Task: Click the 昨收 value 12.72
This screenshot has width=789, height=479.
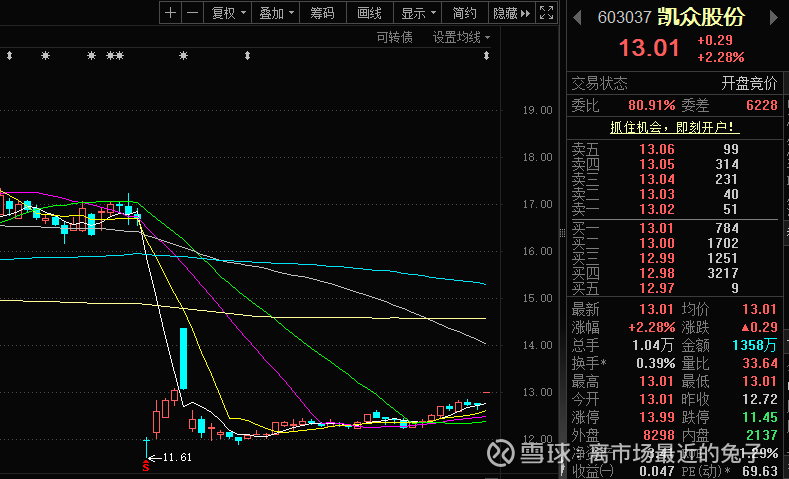Action: pos(760,400)
